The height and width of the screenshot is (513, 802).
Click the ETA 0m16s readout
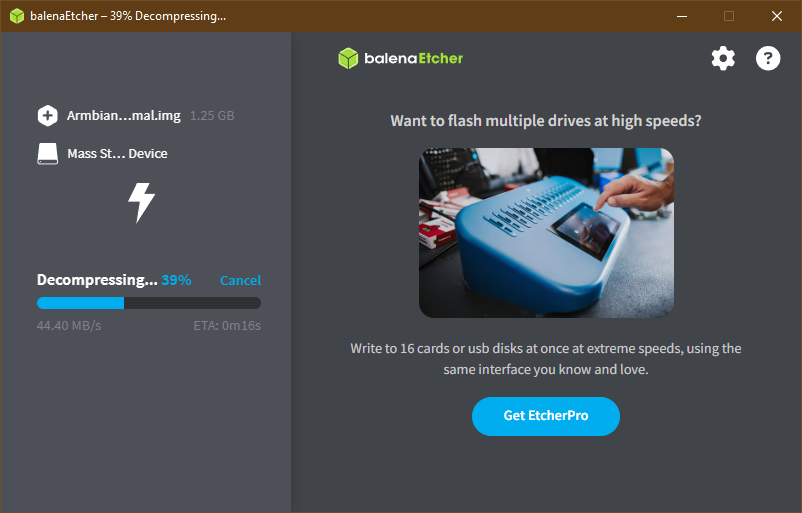(x=227, y=325)
